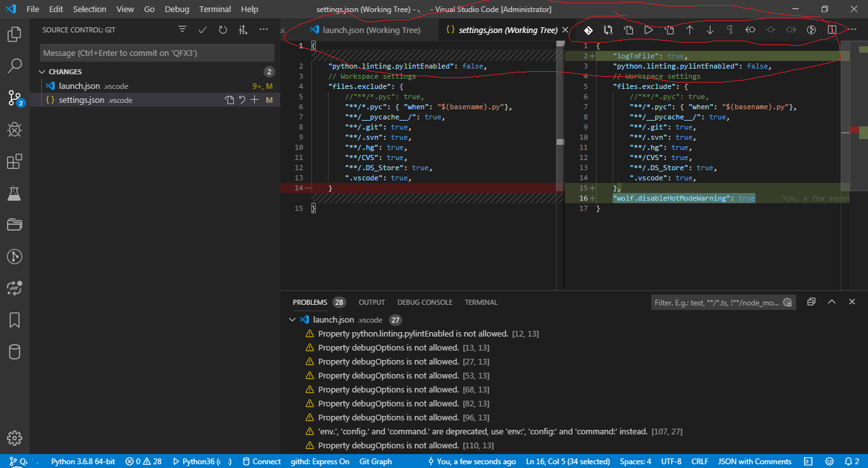Discard changes to settings.json

[241, 100]
